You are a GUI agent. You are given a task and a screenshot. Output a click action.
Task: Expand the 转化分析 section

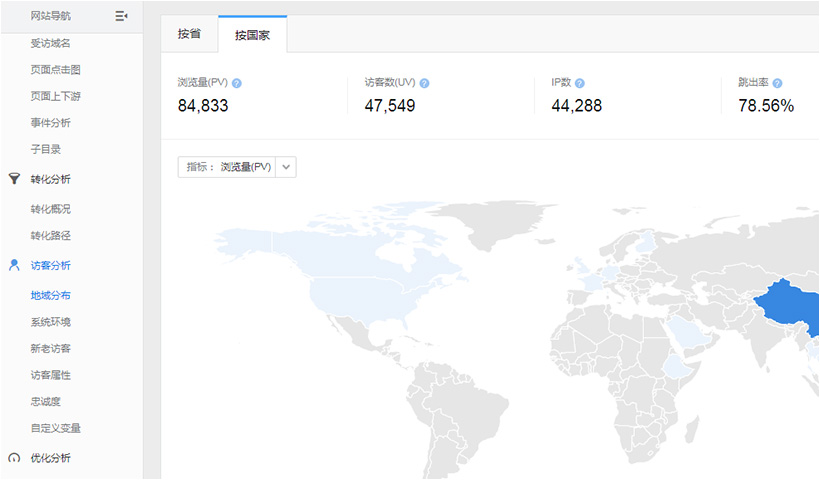[x=51, y=179]
